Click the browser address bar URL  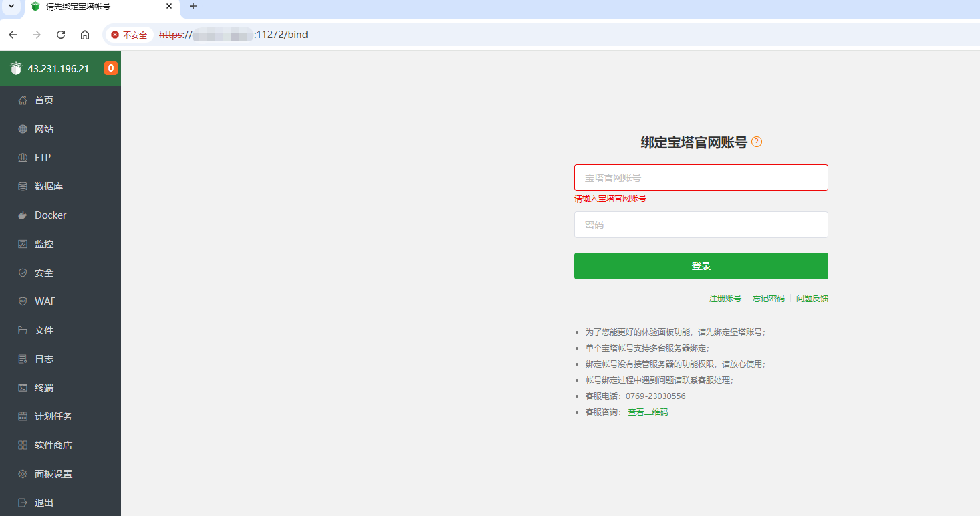pos(233,35)
